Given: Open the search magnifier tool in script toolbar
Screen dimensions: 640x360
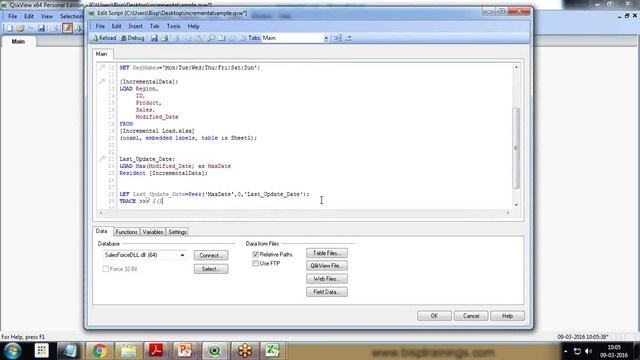Looking at the screenshot, I should pyautogui.click(x=211, y=38).
